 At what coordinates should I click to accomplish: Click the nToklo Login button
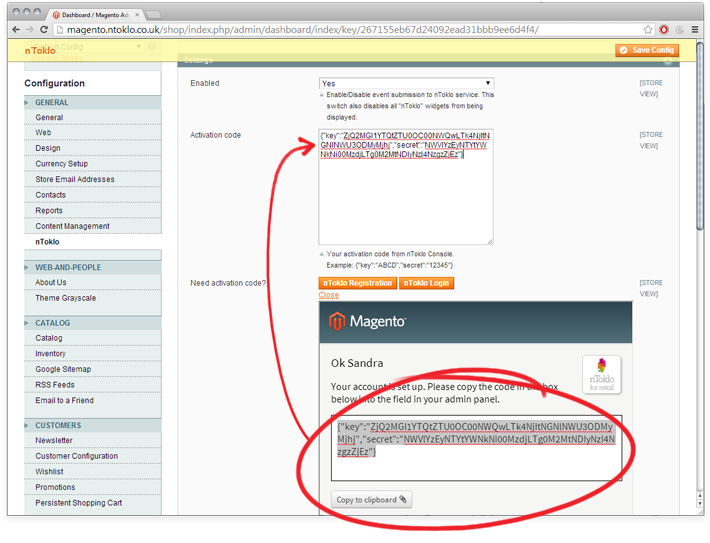click(x=426, y=284)
